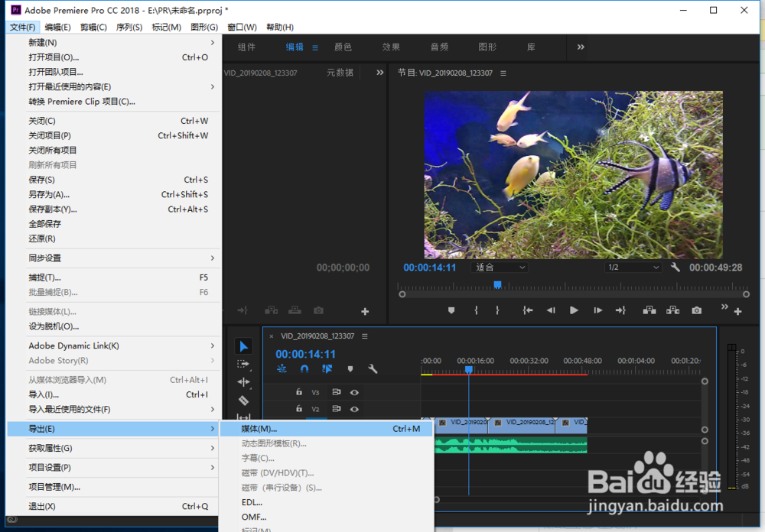Step back one frame in Program monitor

tap(551, 310)
